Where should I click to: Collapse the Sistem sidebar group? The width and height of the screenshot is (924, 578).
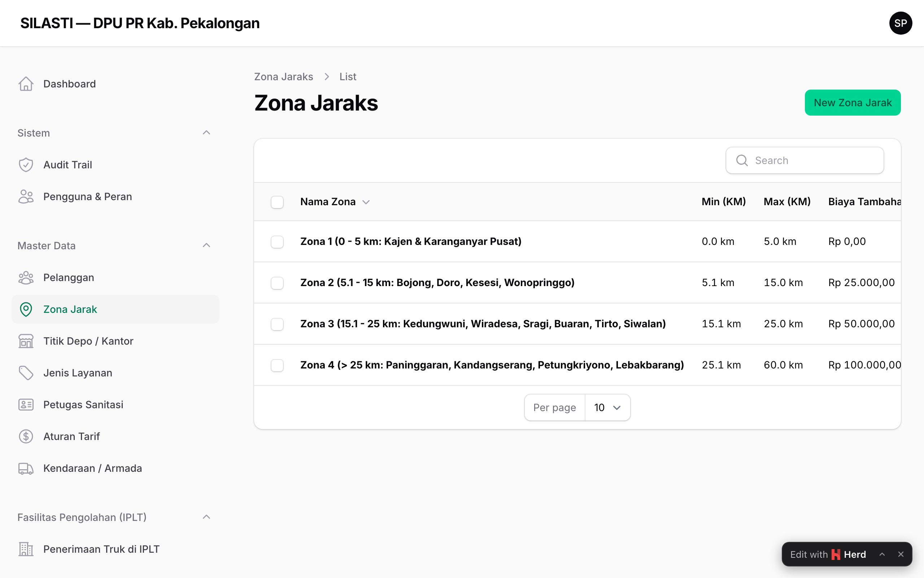[x=206, y=133]
